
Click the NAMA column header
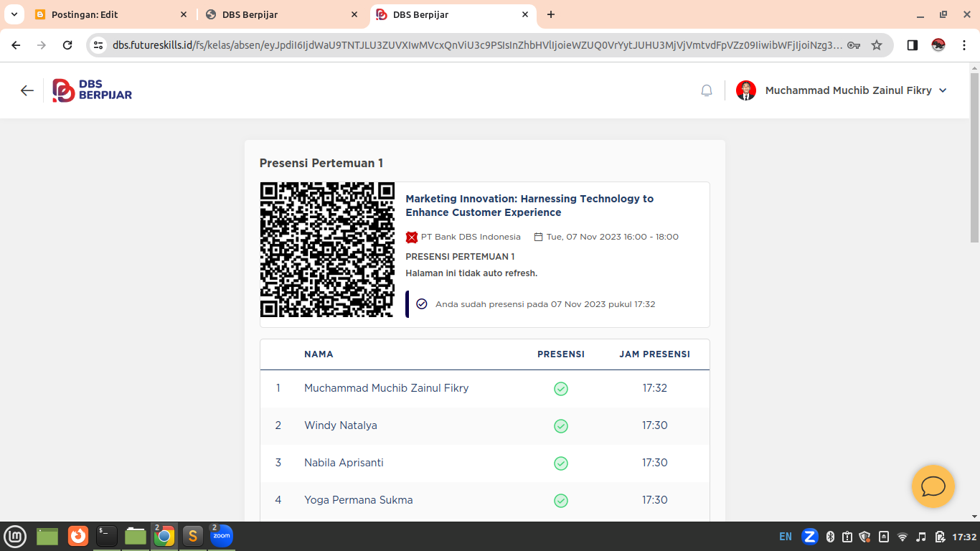point(319,354)
